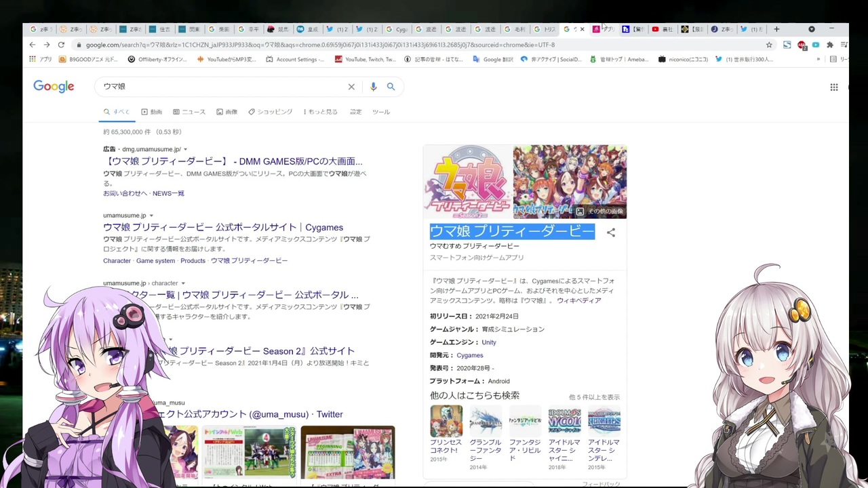Open the 公式ポータルサイト | Cygames result
Image resolution: width=868 pixels, height=488 pixels.
click(223, 227)
